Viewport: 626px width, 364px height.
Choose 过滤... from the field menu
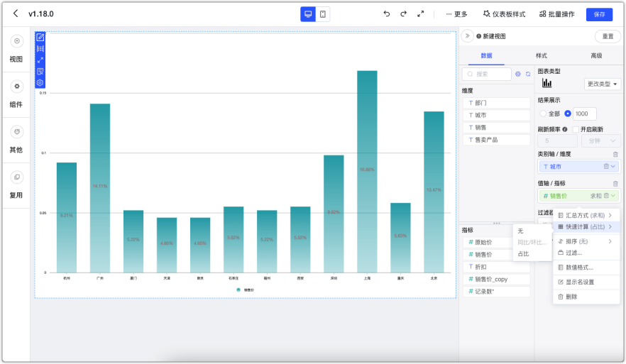[x=586, y=253]
